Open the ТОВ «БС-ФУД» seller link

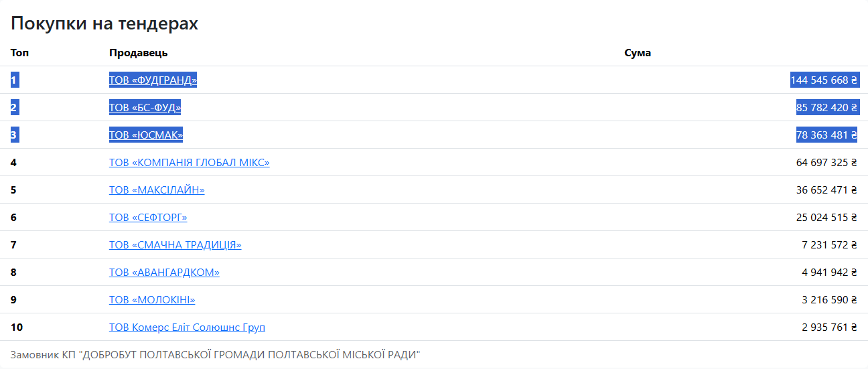(x=145, y=108)
